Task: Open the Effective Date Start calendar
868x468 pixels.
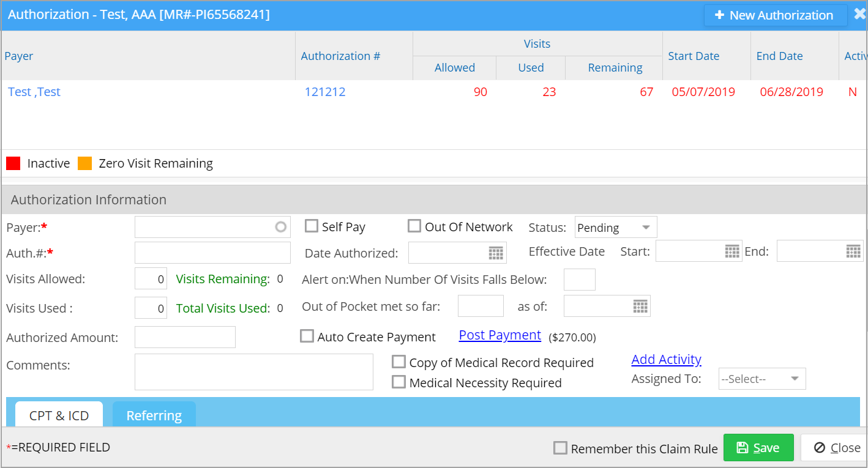Action: [732, 251]
